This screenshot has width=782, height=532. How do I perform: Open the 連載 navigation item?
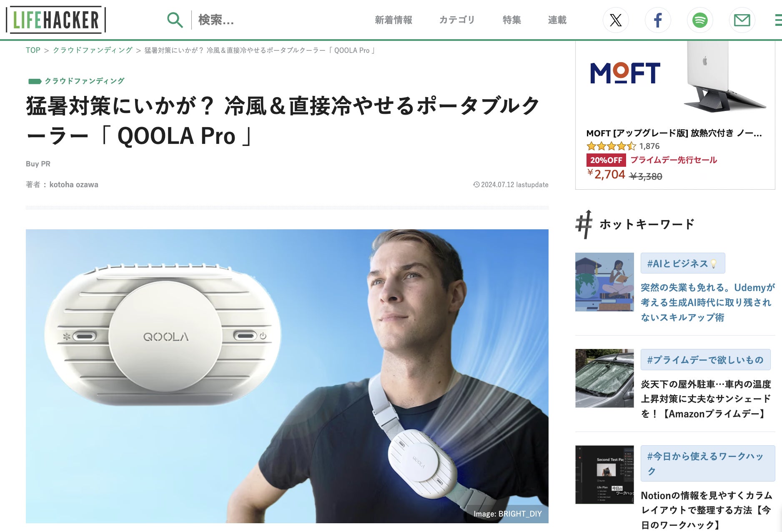557,20
